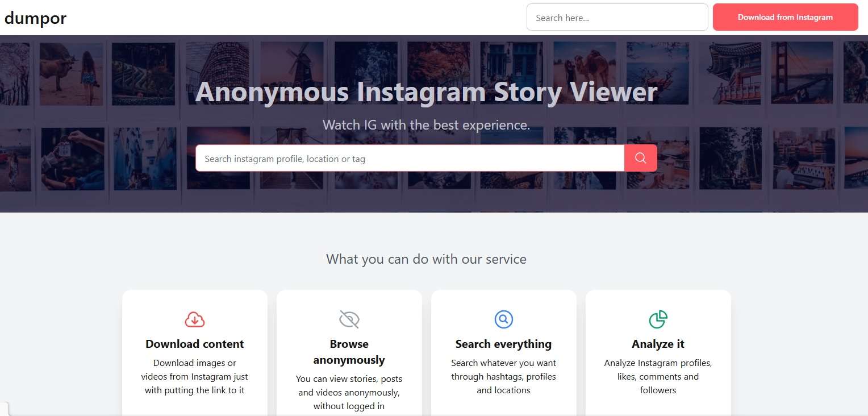868x416 pixels.
Task: Open the dumpor logo homepage
Action: coord(35,18)
